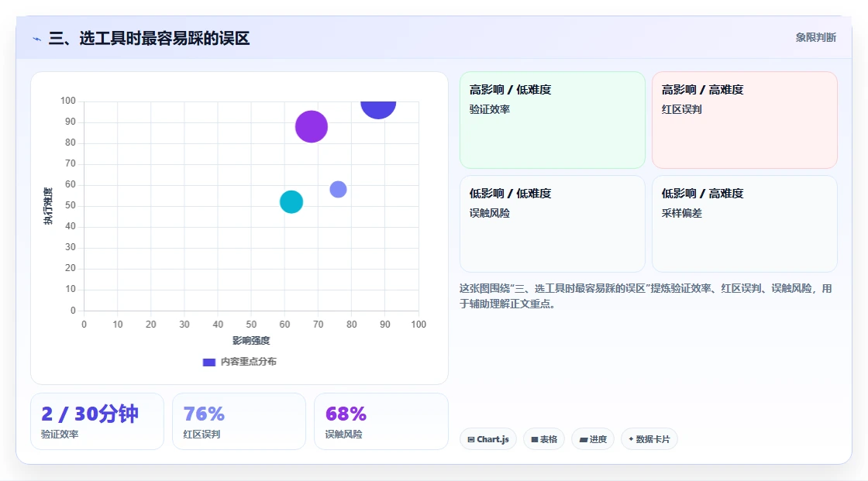This screenshot has height=481, width=868.
Task: Click the x-axis tick label 50
Action: click(x=251, y=325)
